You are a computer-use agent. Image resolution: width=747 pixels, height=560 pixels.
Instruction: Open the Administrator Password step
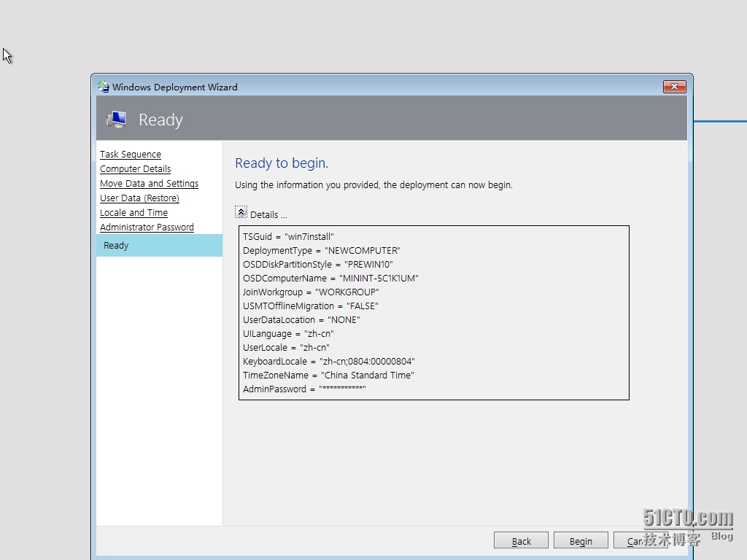click(147, 227)
